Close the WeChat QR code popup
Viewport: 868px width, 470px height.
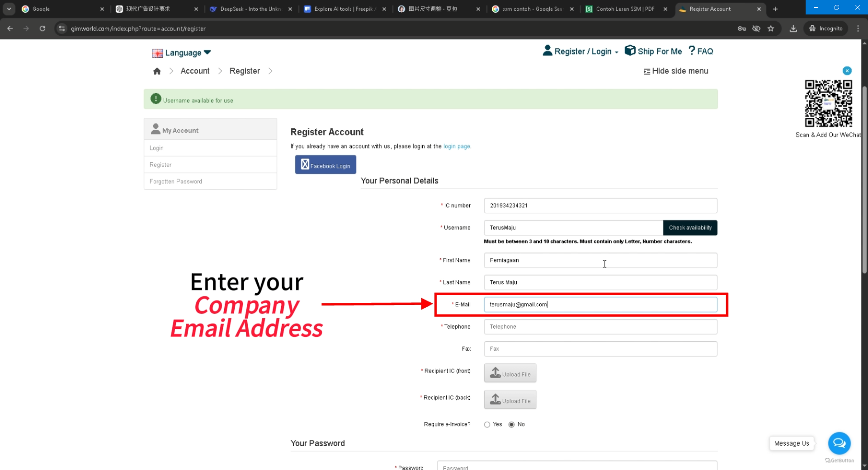(847, 71)
